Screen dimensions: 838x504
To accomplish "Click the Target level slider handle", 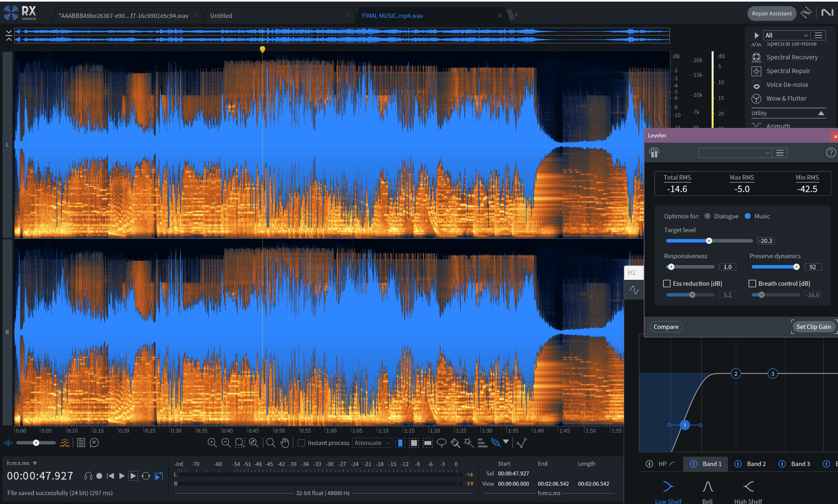I will coord(709,241).
